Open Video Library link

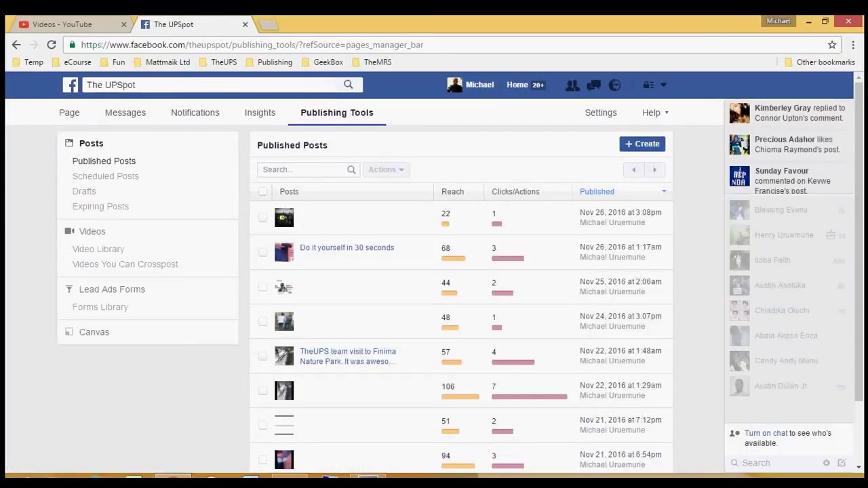[x=98, y=249]
